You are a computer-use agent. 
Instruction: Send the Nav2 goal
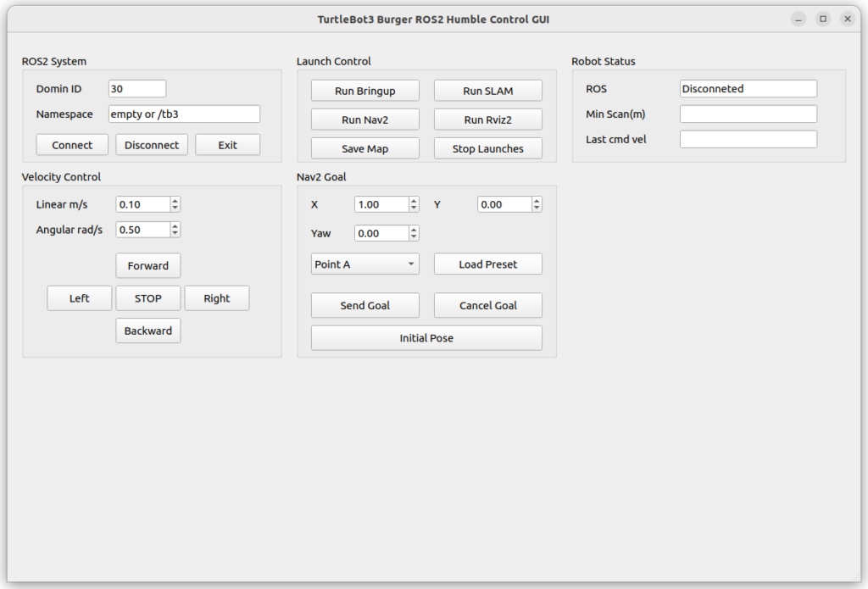coord(364,306)
